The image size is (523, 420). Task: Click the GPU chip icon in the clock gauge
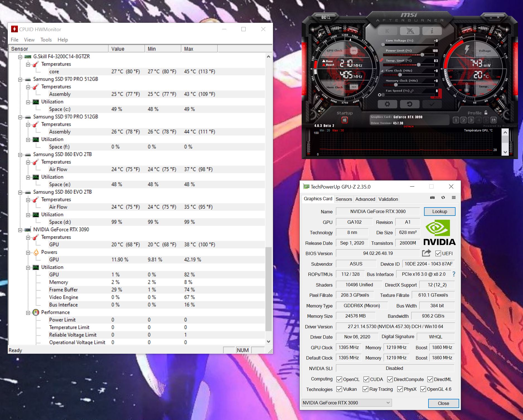tap(354, 51)
